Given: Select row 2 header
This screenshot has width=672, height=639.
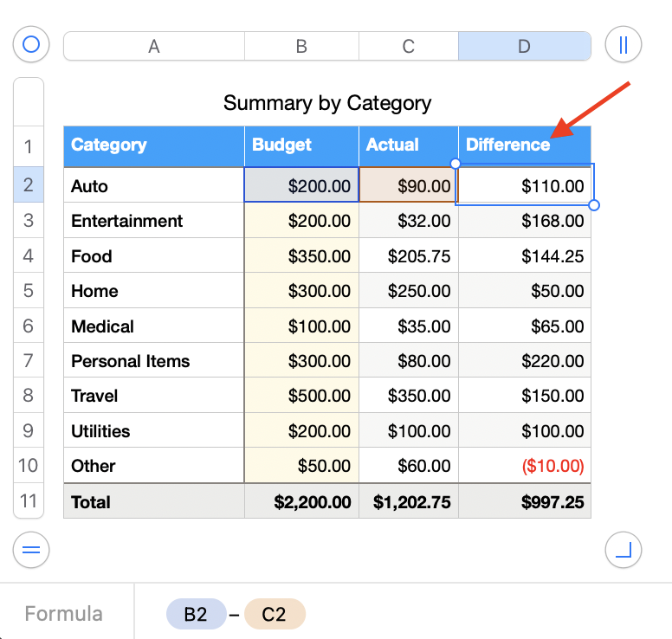Looking at the screenshot, I should pyautogui.click(x=29, y=185).
